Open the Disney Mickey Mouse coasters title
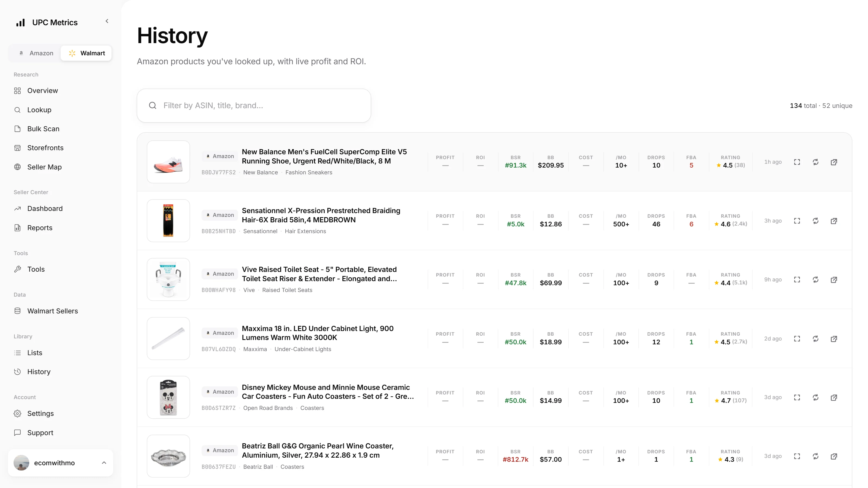The image size is (868, 488). (x=328, y=392)
